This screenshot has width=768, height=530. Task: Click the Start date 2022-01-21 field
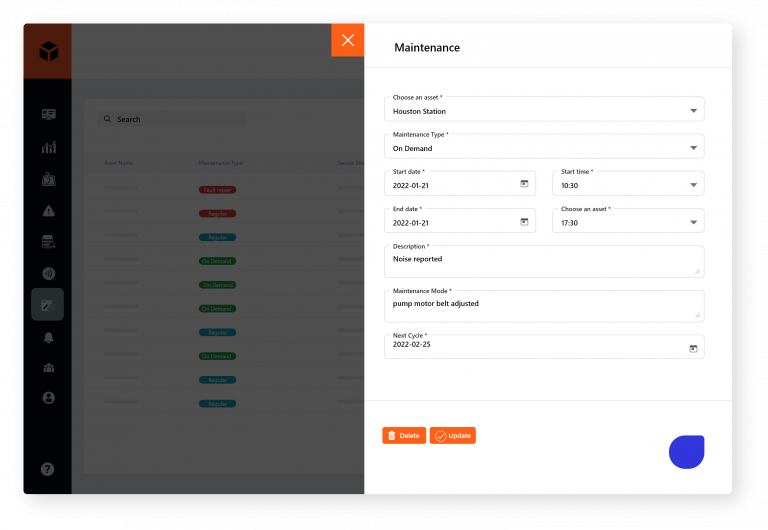[460, 184]
